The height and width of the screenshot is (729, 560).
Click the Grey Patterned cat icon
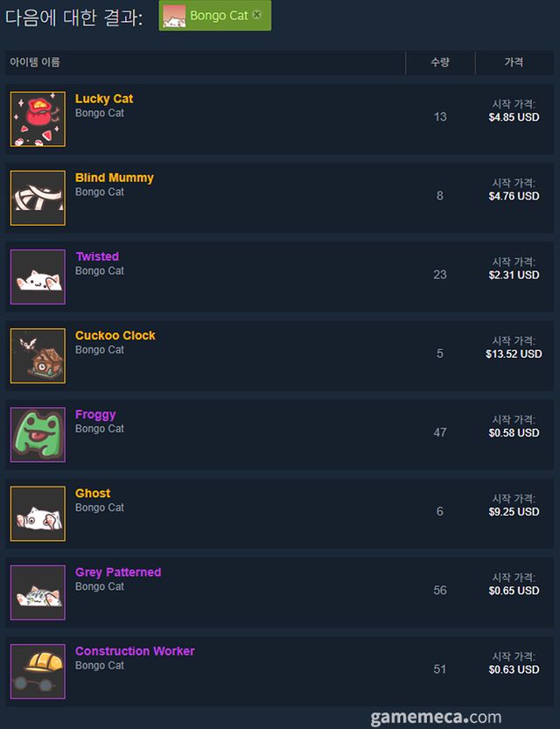[38, 592]
